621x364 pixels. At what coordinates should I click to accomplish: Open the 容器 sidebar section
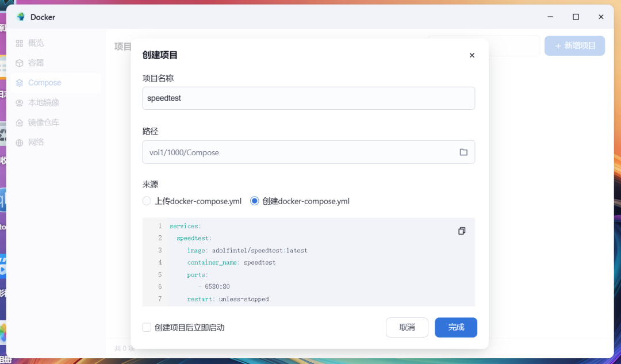click(56, 63)
